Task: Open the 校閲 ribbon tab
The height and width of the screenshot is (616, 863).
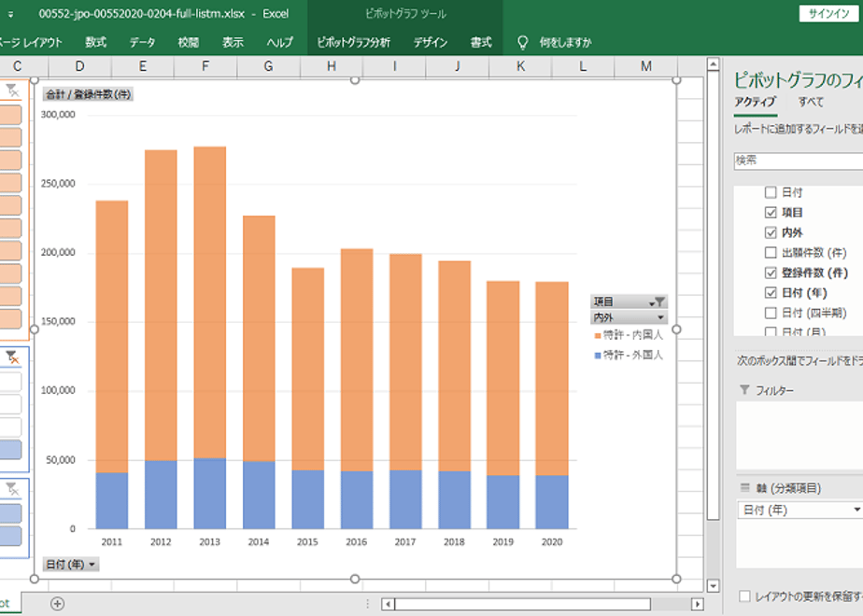Action: tap(189, 42)
